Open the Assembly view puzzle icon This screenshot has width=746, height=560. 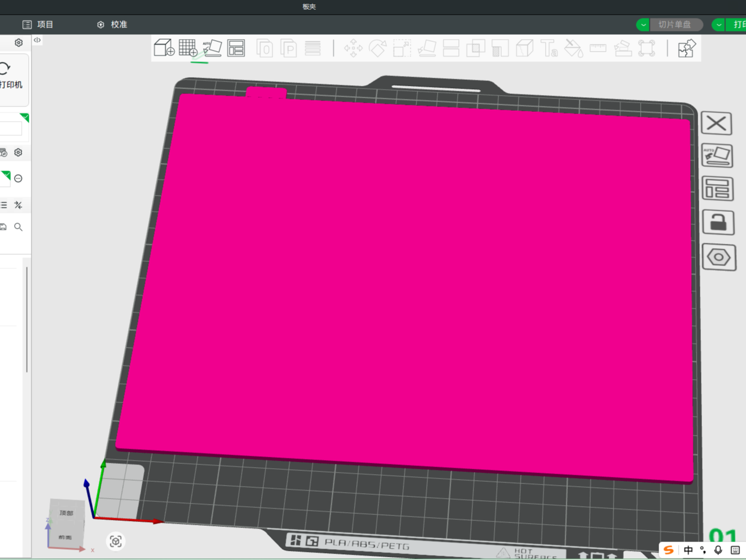[x=687, y=48]
